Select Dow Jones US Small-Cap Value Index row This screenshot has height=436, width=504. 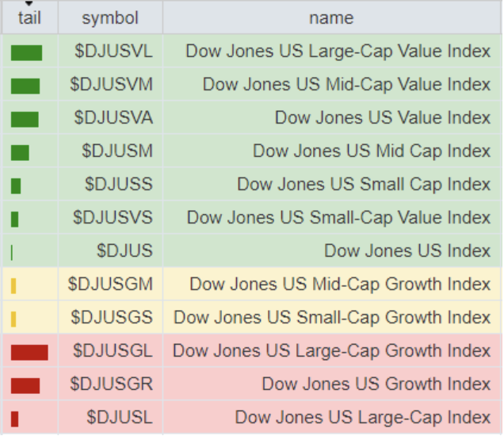point(338,217)
